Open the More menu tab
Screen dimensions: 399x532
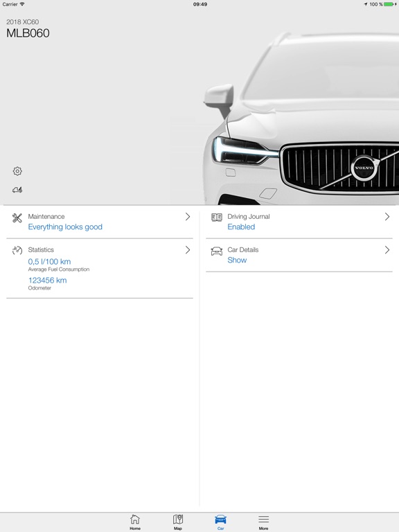click(264, 522)
